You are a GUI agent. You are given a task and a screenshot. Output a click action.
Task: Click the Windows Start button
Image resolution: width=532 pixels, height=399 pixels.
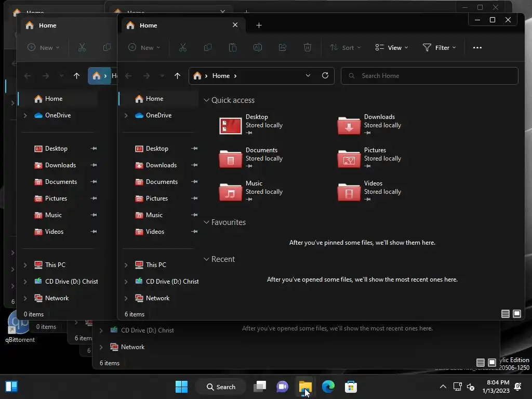click(x=181, y=387)
